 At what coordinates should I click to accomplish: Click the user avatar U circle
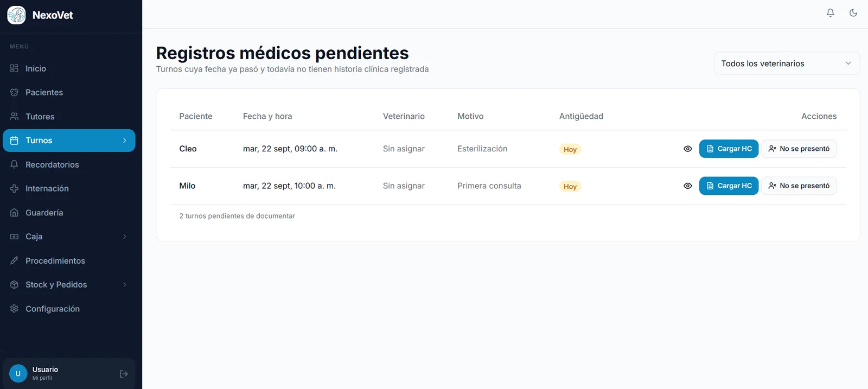click(18, 373)
